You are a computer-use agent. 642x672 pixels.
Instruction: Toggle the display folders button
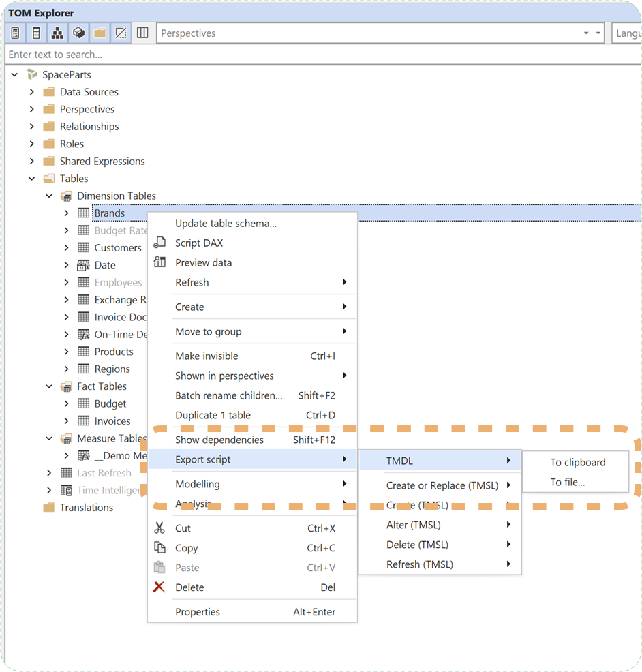click(x=100, y=32)
